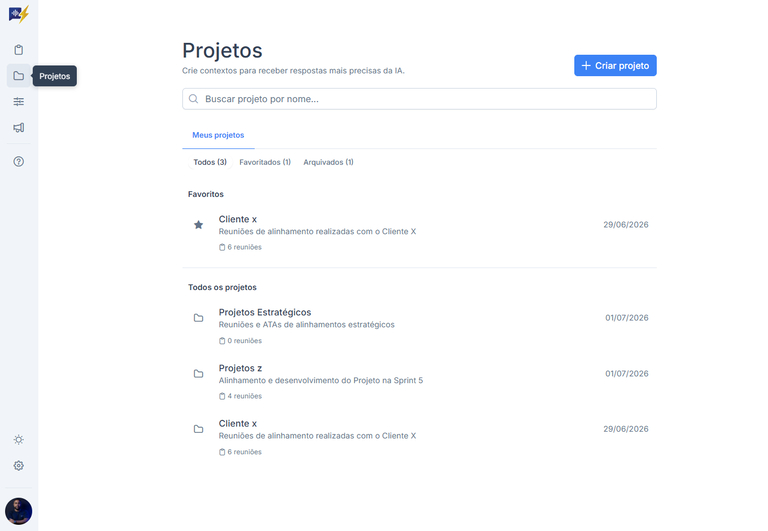768x531 pixels.
Task: Open the Projetos z project
Action: (240, 368)
